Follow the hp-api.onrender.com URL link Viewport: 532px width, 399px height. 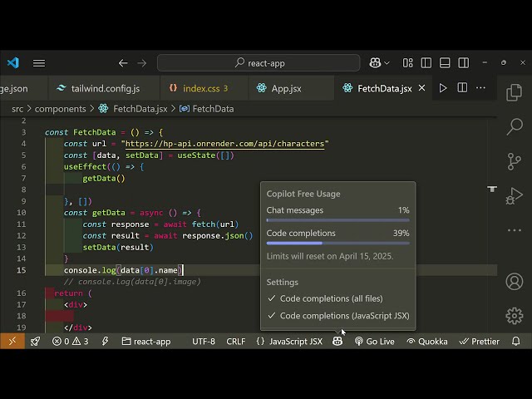[225, 144]
